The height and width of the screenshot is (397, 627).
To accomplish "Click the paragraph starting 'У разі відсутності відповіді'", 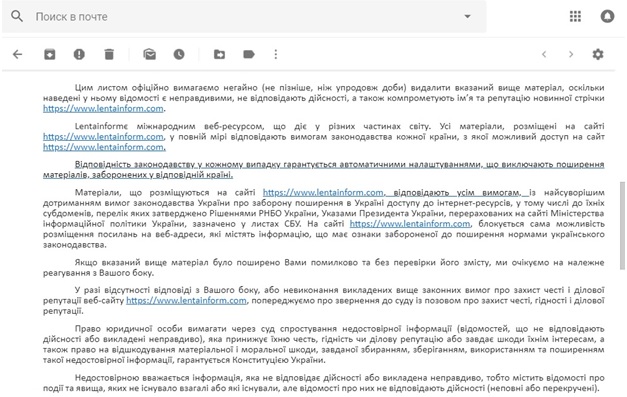I will [323, 300].
